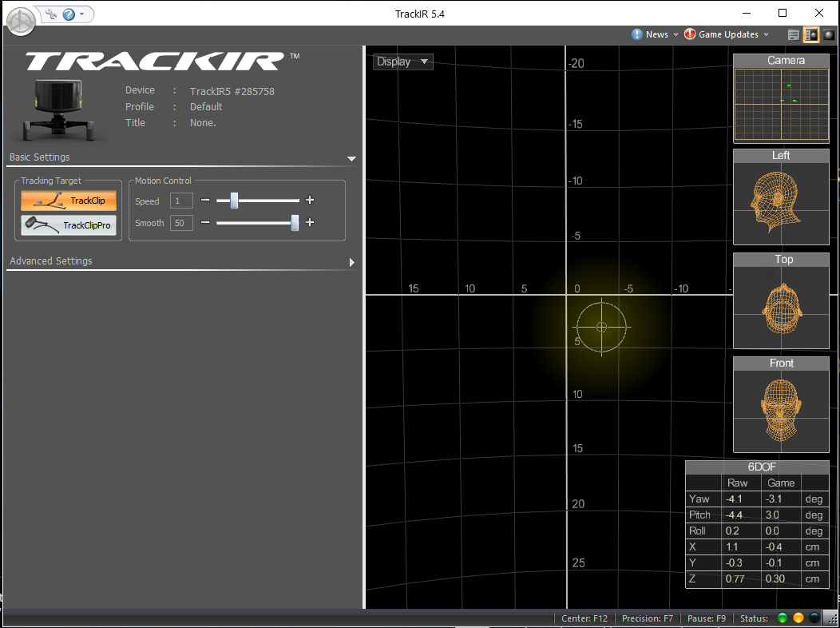The image size is (840, 628).
Task: Click the Center: F12 status entry
Action: [584, 618]
